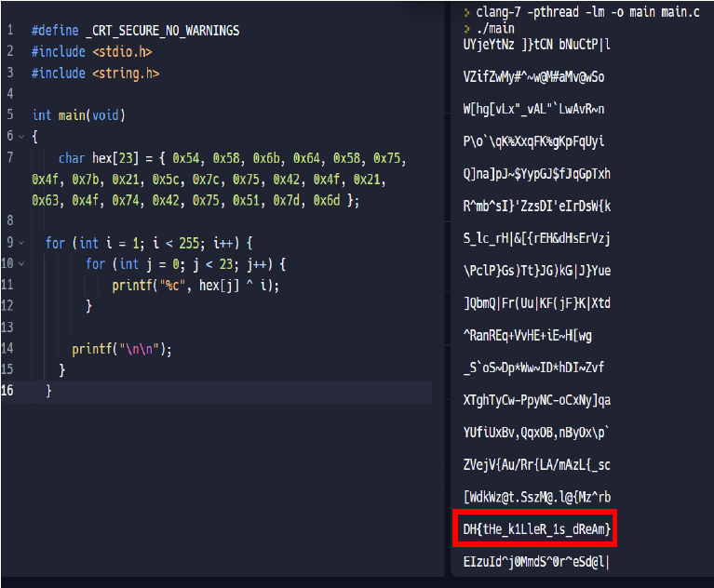This screenshot has height=588, width=714.
Task: Collapse the main function fold chevron on line 6
Action: [x=21, y=137]
